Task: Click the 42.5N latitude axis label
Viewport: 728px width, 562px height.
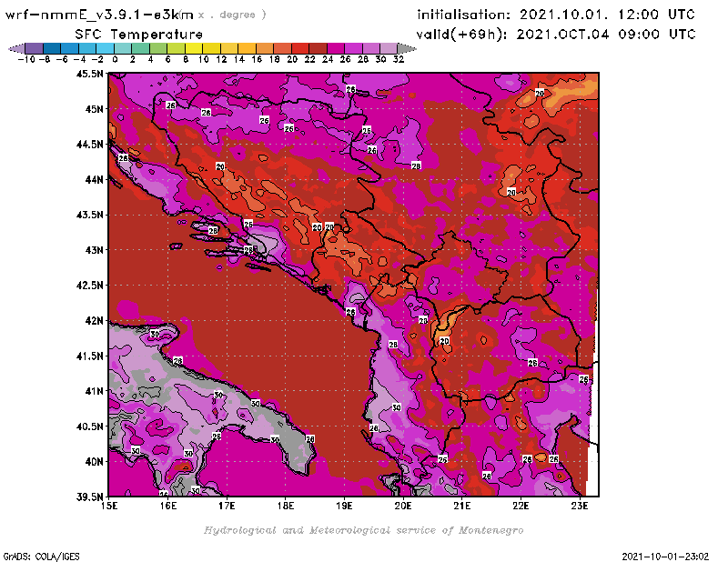Action: (x=89, y=286)
